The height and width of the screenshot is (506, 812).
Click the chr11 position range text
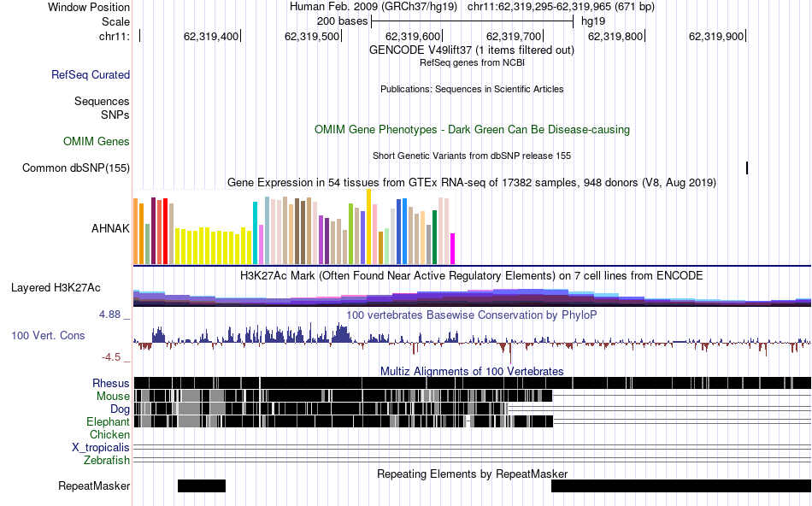click(x=561, y=7)
